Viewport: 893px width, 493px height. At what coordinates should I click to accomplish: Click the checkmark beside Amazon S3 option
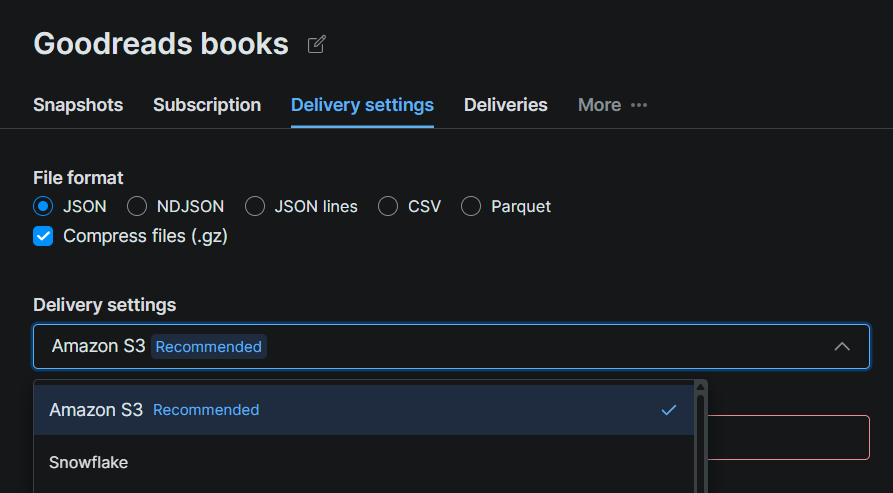coord(669,410)
